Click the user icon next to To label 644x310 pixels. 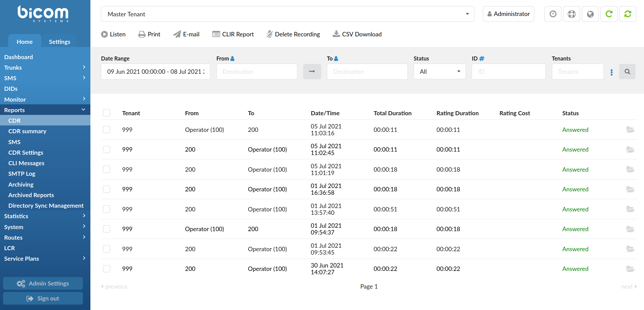point(336,58)
